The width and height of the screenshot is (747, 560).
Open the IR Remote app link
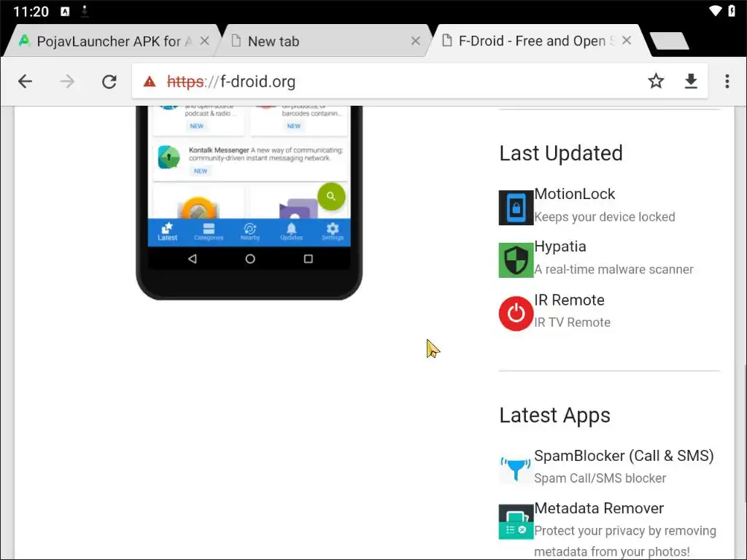click(x=569, y=300)
